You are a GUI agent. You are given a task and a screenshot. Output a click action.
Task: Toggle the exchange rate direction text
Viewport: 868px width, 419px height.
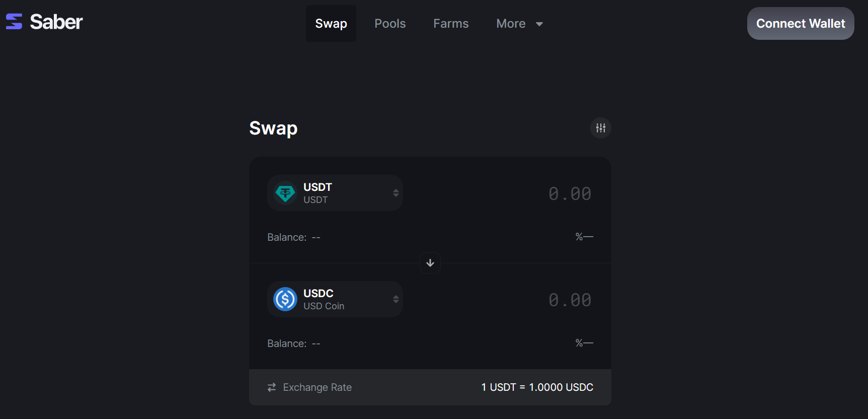537,387
